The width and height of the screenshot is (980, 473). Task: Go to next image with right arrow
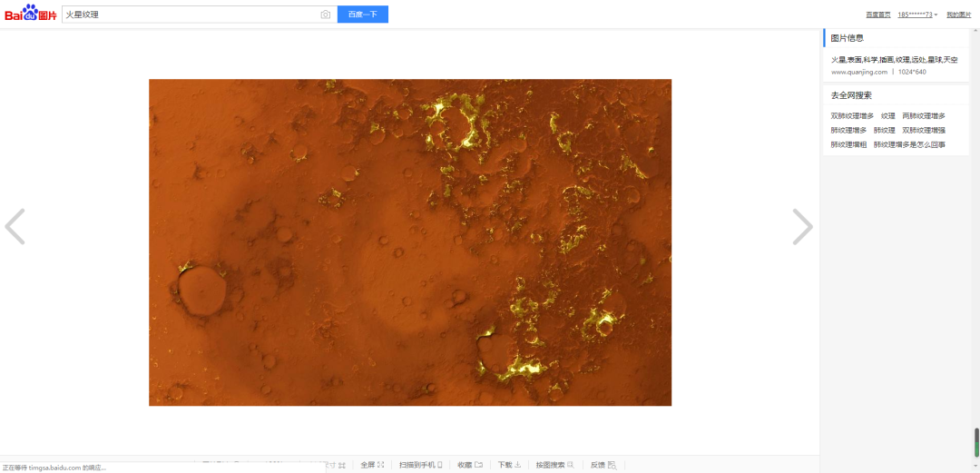(x=802, y=226)
